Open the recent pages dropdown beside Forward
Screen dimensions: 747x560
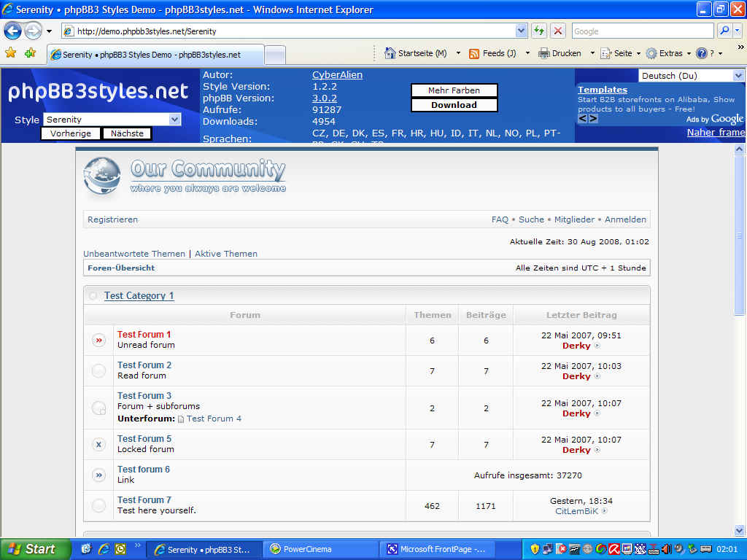49,31
